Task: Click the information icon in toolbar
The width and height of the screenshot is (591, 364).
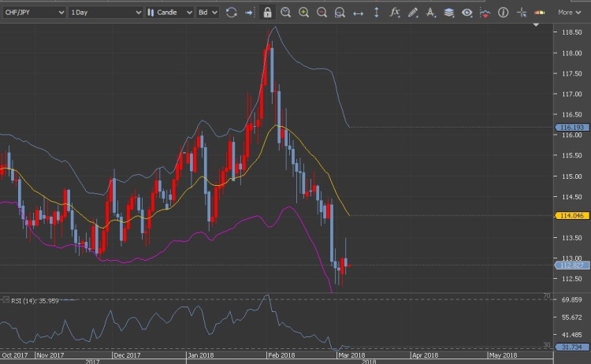Action: pos(503,13)
